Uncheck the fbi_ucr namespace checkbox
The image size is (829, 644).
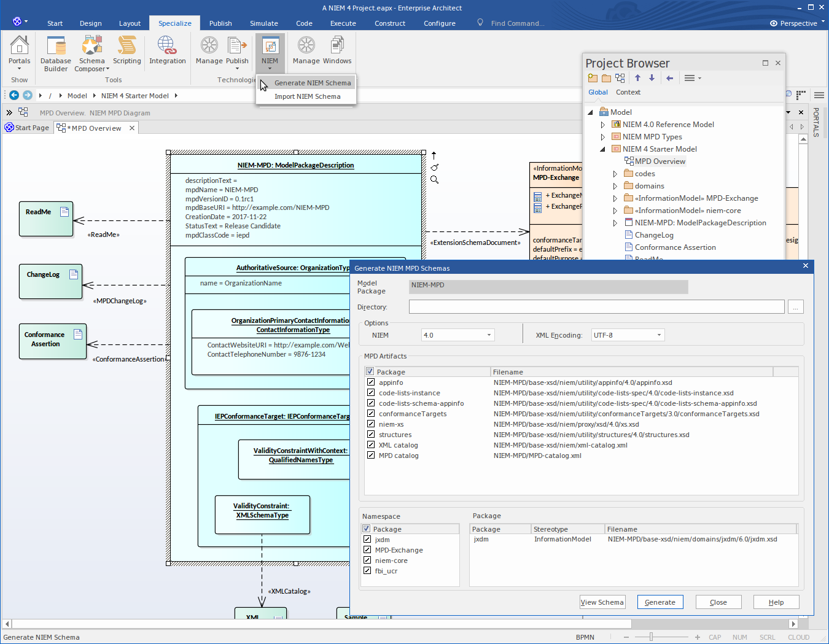(367, 571)
